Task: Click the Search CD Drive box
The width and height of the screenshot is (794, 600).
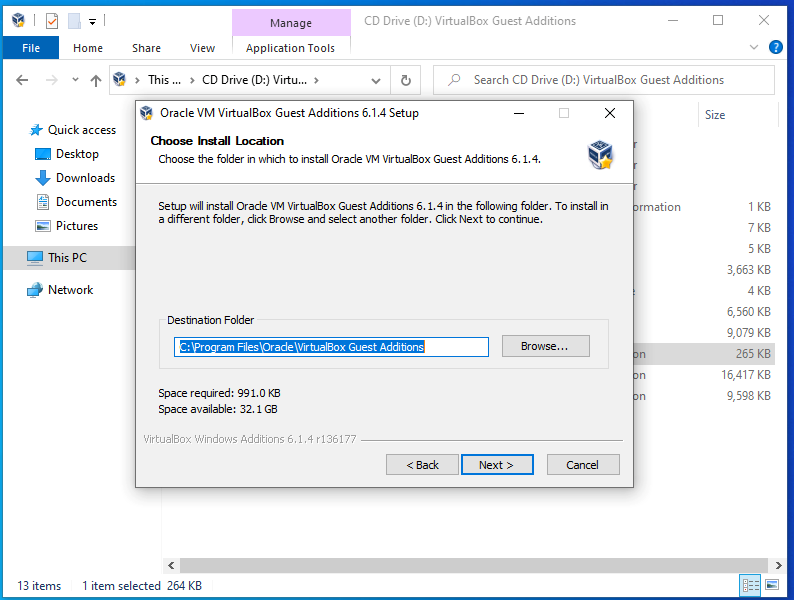Action: point(604,80)
